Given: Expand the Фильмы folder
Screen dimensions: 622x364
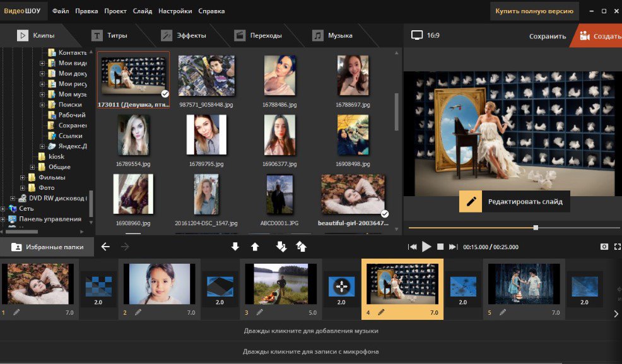Looking at the screenshot, I should [23, 178].
